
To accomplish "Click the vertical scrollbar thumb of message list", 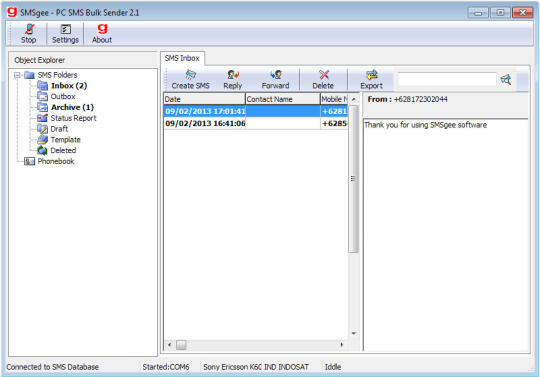I will [x=353, y=179].
